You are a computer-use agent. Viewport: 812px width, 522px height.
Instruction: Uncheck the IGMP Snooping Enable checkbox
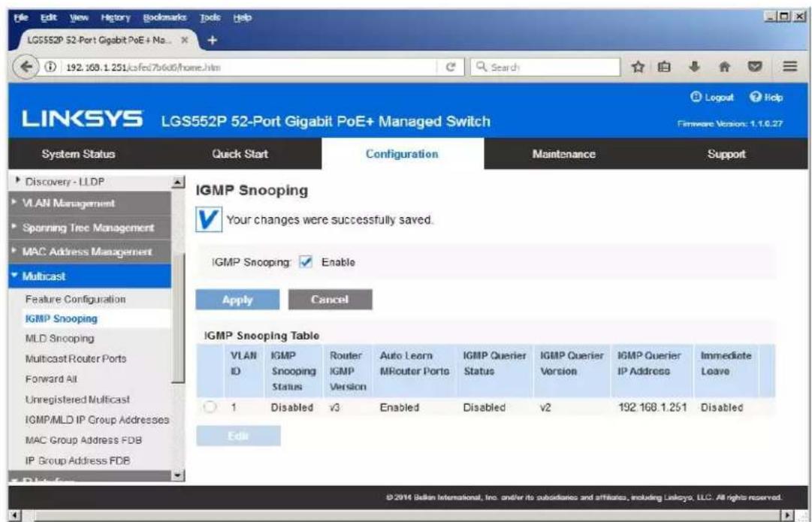(306, 262)
